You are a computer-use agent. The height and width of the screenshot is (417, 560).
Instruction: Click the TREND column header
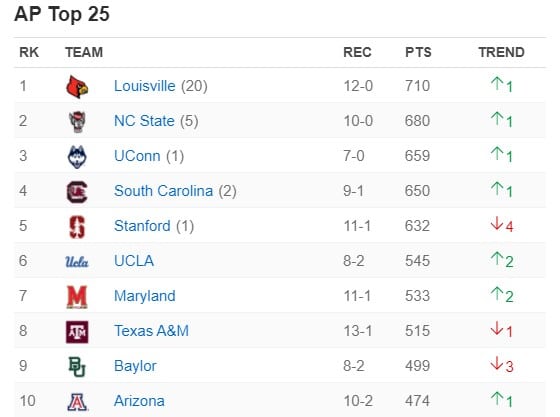(x=501, y=52)
